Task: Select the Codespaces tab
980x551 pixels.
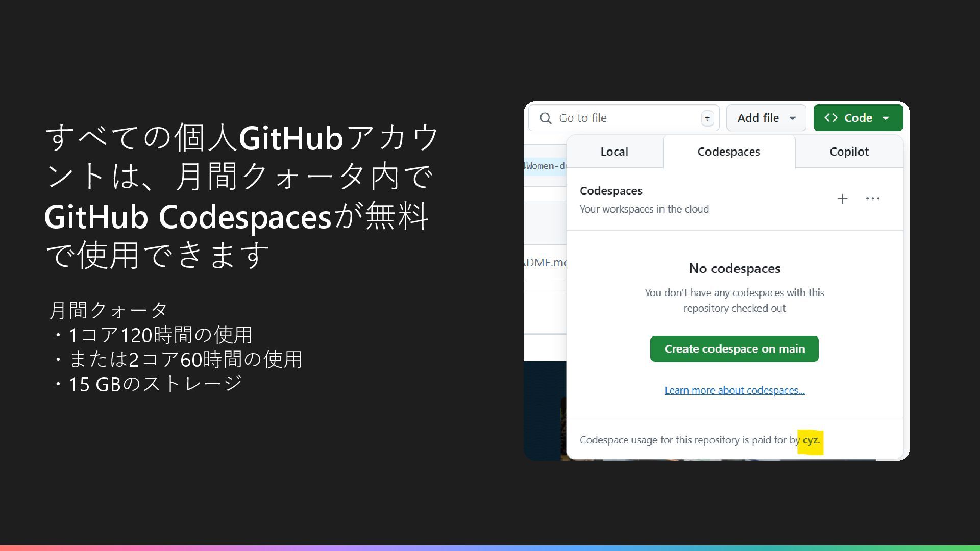Action: 729,152
